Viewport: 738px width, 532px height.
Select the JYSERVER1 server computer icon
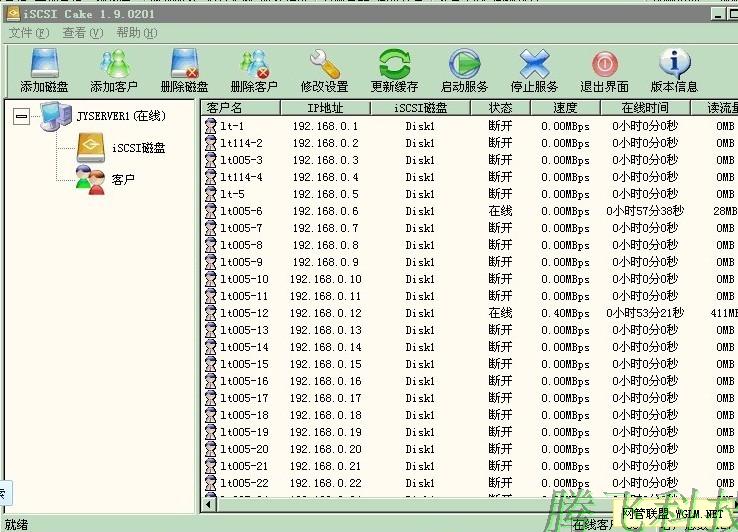click(56, 116)
